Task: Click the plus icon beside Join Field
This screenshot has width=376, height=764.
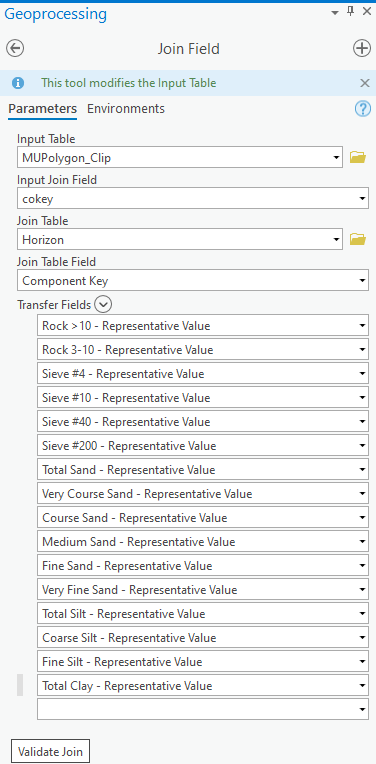Action: point(361,49)
